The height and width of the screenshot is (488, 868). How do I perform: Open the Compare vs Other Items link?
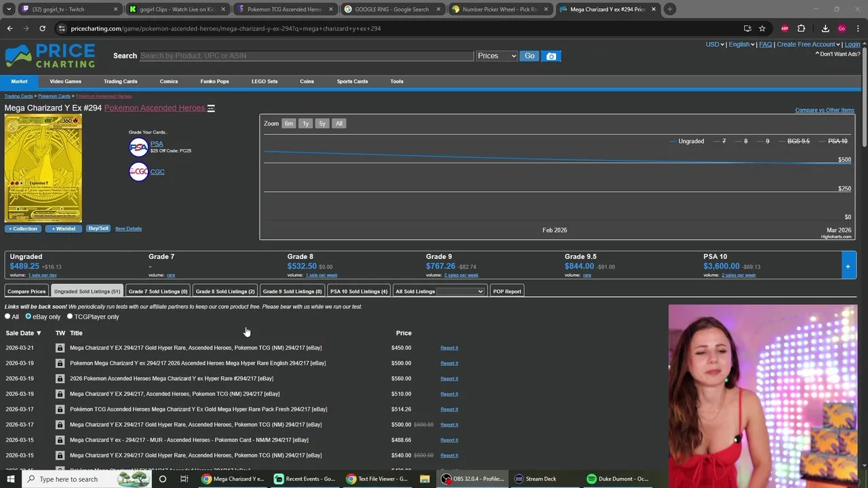[825, 110]
